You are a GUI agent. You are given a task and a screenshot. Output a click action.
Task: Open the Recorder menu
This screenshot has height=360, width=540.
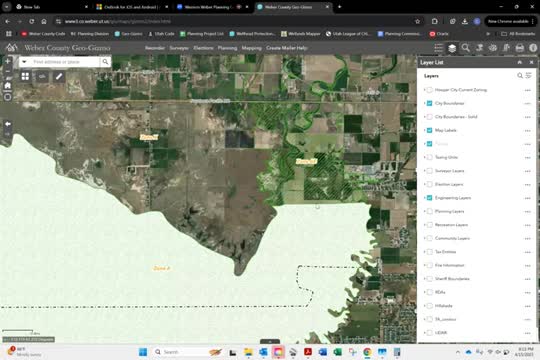[155, 48]
